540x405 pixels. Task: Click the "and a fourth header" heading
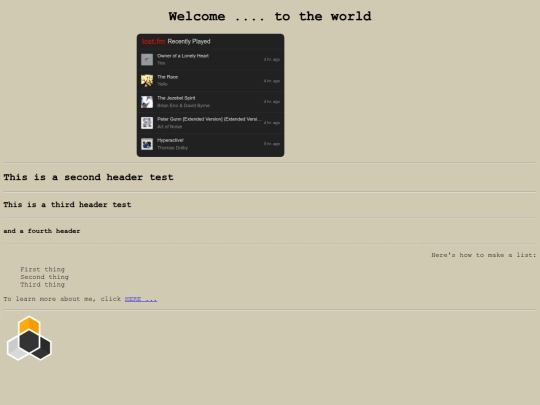point(42,231)
